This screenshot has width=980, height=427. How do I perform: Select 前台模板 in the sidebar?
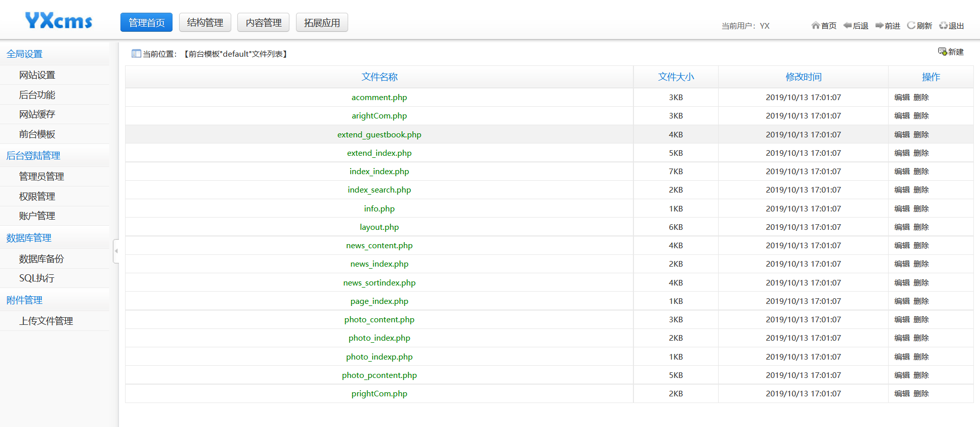coord(37,134)
